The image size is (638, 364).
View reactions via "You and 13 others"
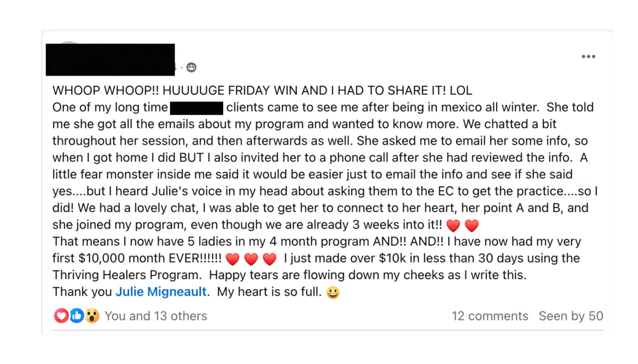click(x=156, y=316)
